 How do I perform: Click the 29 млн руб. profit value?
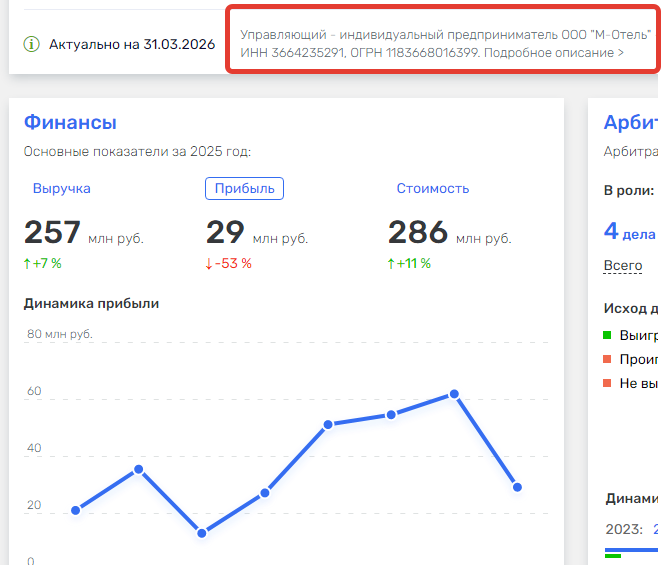[x=257, y=232]
